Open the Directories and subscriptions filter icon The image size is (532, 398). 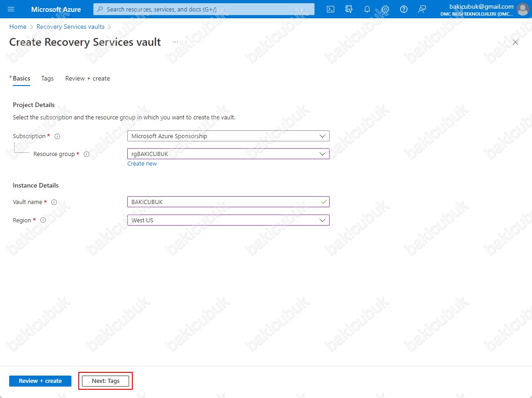[349, 9]
